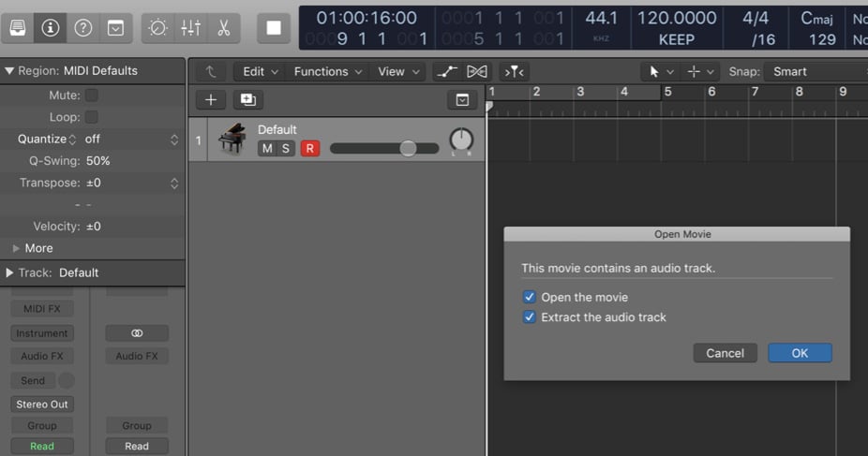Click OK in Open Movie dialog
Image resolution: width=868 pixels, height=456 pixels.
800,353
